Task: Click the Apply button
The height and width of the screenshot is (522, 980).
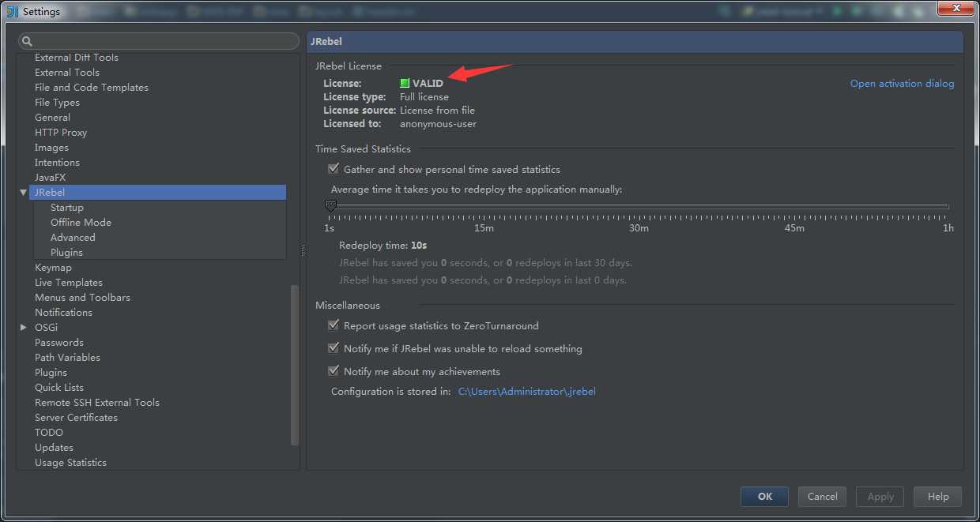Action: (x=880, y=496)
